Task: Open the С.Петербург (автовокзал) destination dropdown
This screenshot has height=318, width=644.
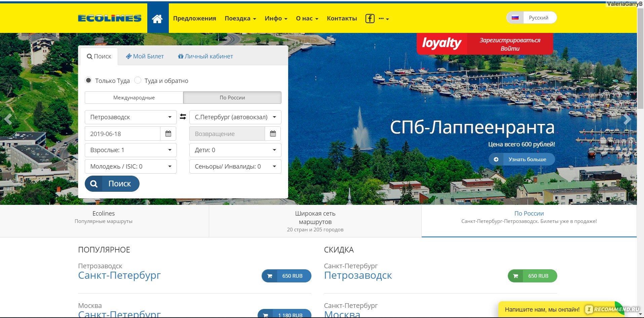Action: (235, 117)
